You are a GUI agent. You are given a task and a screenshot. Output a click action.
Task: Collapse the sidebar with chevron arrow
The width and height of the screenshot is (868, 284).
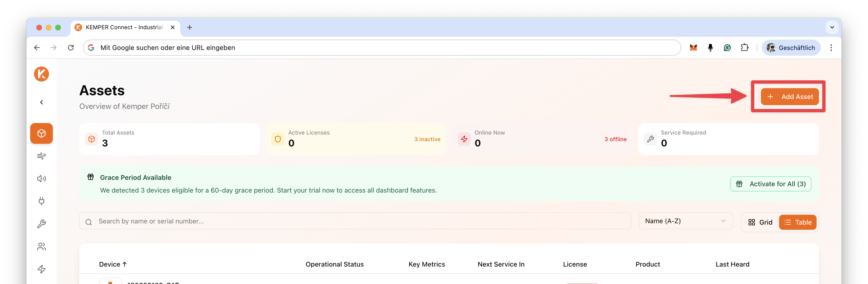pos(42,102)
